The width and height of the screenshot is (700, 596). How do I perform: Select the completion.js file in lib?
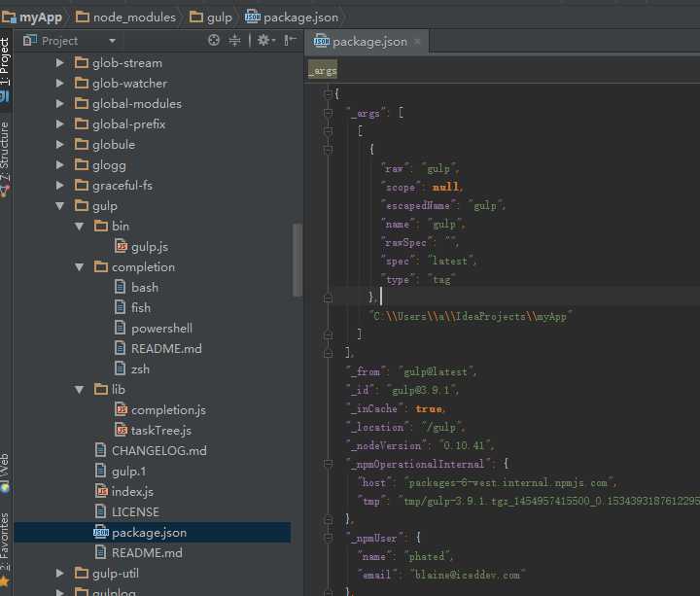pos(168,410)
